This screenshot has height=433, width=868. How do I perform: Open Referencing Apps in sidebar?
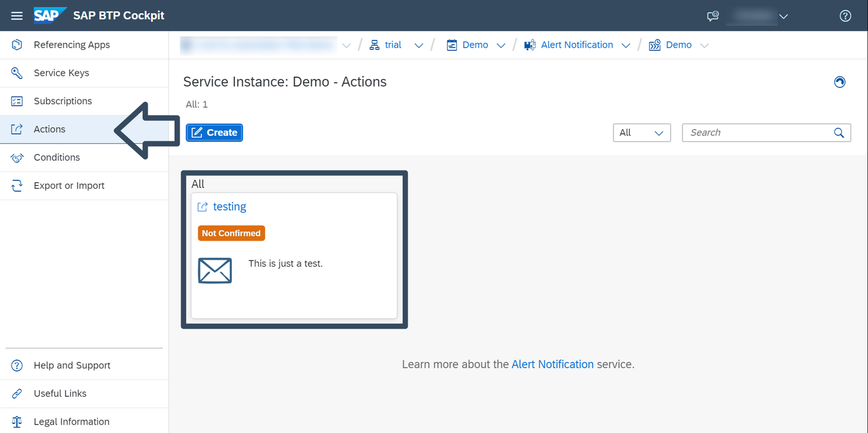84,45
